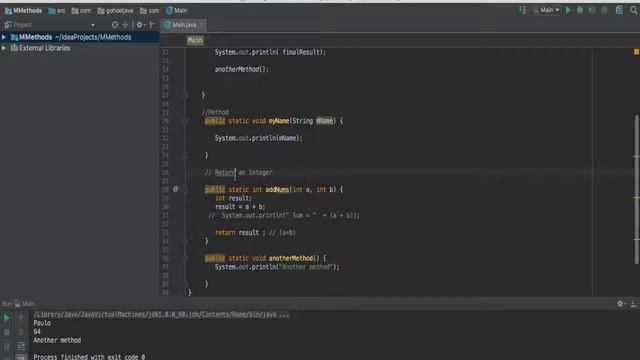Click 'Process finished with exit code 0' text
Image resolution: width=640 pixels, height=360 pixels.
tap(89, 357)
